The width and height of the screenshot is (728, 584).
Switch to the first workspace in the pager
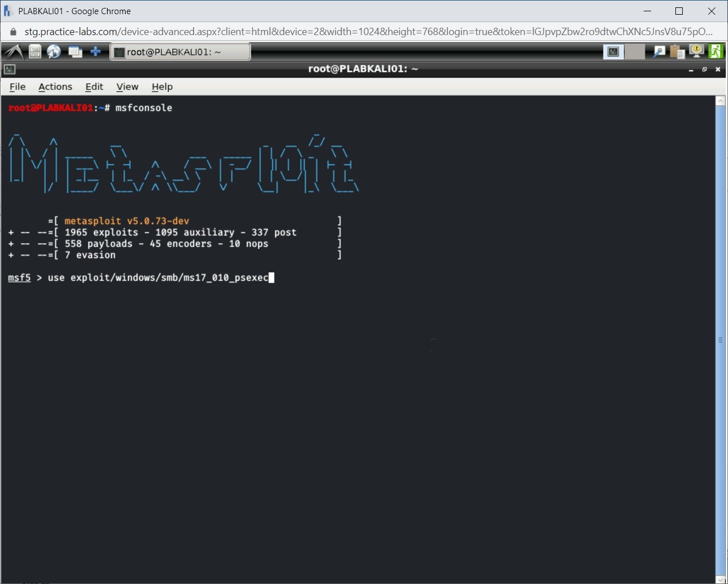pos(613,52)
